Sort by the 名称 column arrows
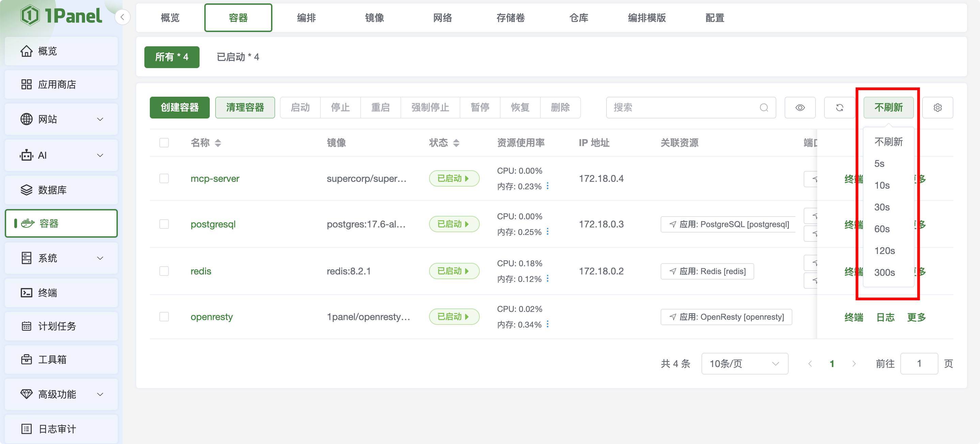Image resolution: width=980 pixels, height=444 pixels. (218, 143)
